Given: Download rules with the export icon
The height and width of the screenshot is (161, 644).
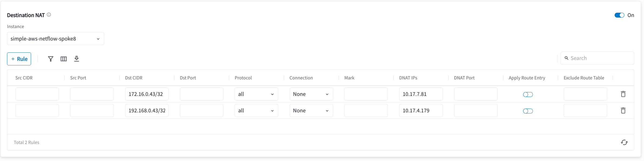Looking at the screenshot, I should click(77, 59).
